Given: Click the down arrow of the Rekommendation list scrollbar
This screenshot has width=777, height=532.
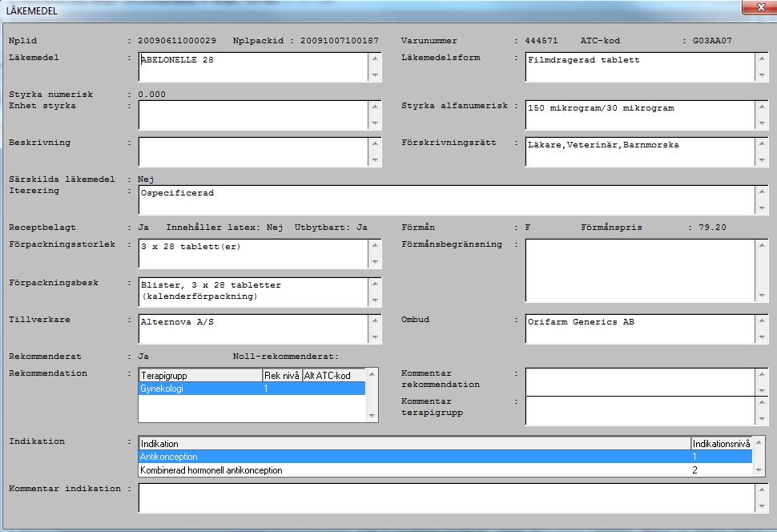Looking at the screenshot, I should (372, 416).
